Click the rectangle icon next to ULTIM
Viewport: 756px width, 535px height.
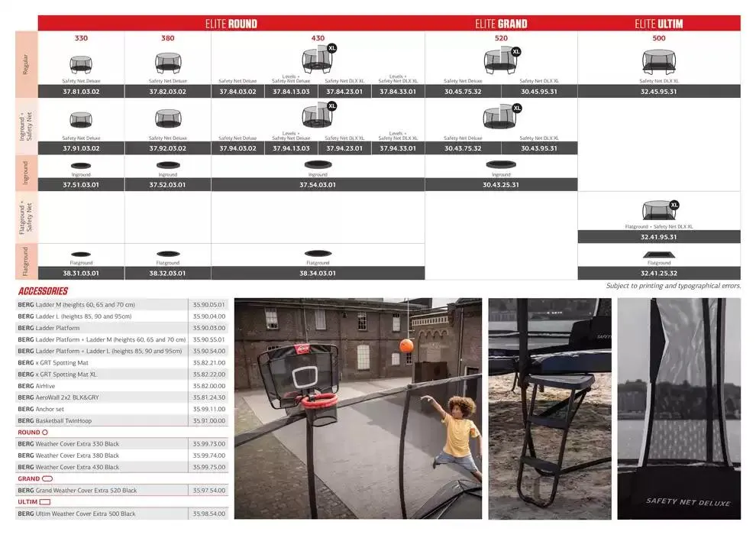click(45, 502)
